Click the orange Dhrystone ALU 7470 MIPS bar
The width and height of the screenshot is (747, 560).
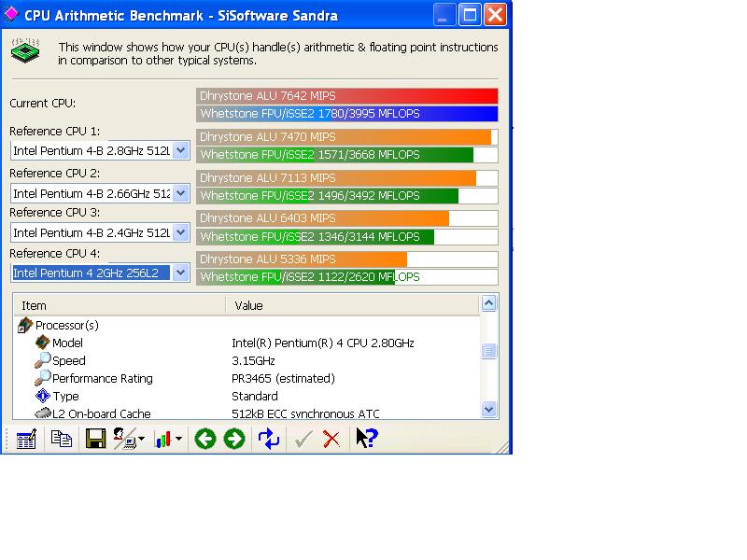(x=346, y=137)
